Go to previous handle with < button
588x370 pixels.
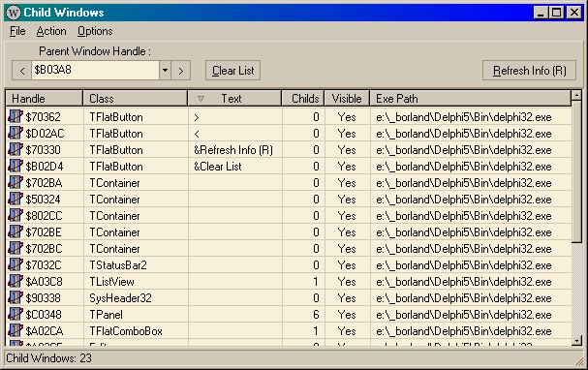(21, 71)
